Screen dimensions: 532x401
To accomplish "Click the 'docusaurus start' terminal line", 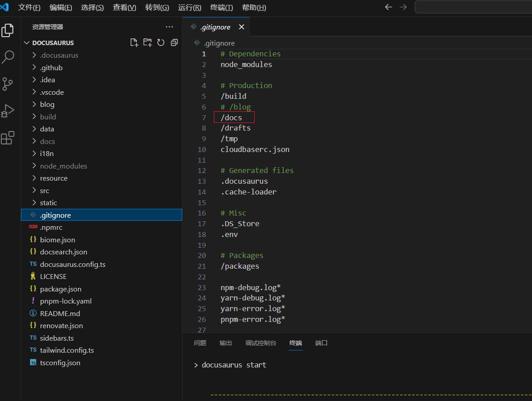I will point(234,365).
